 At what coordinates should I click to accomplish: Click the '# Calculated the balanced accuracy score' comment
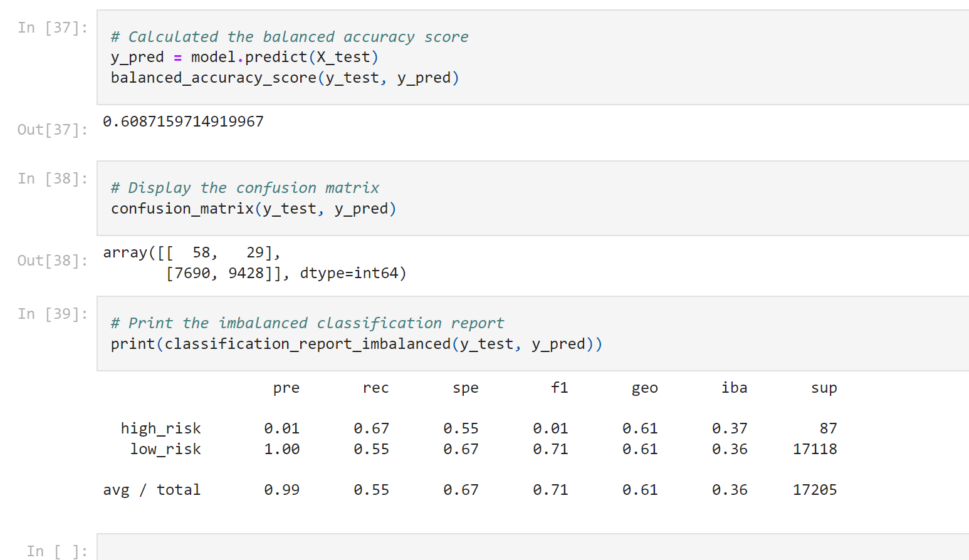pos(290,37)
